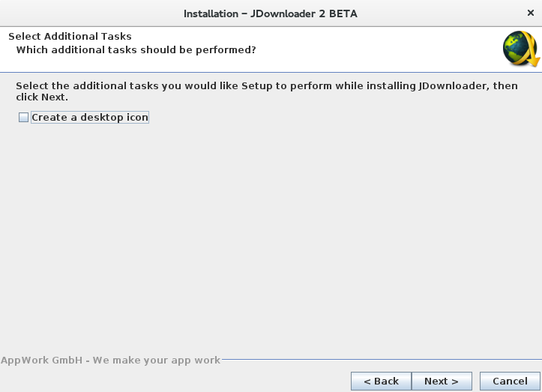
Task: Click the < Back button
Action: point(381,381)
